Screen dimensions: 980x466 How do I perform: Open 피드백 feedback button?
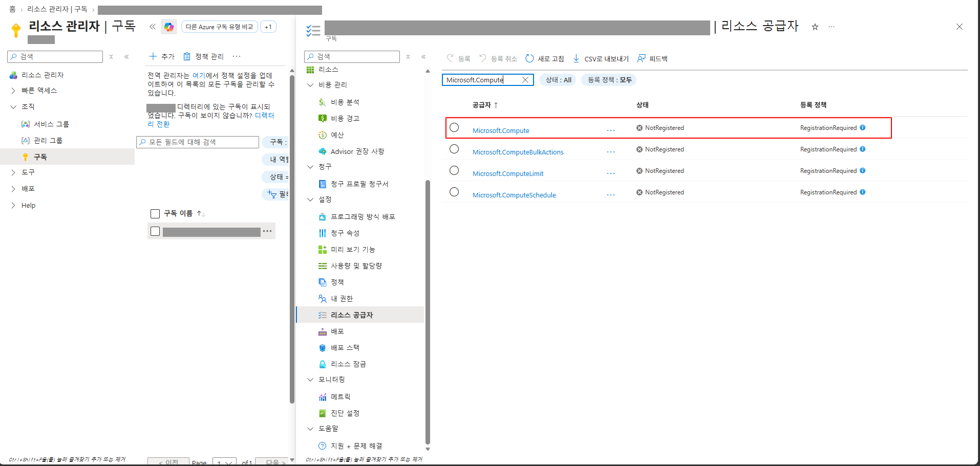(x=652, y=59)
